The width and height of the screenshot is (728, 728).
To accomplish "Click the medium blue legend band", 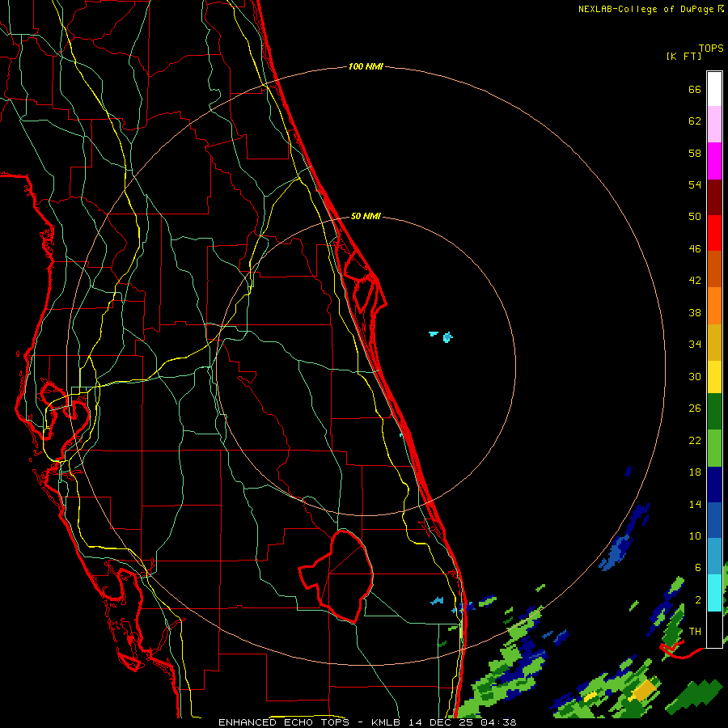I will tap(714, 520).
